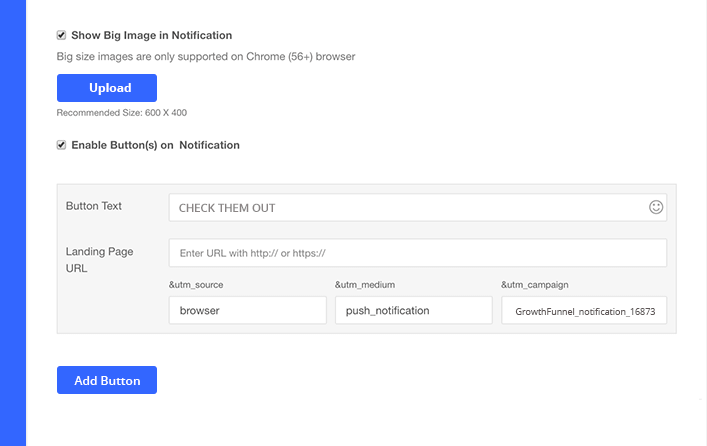
Task: Uncheck the Enable Button(s) on Notification checkbox
Action: [x=62, y=145]
